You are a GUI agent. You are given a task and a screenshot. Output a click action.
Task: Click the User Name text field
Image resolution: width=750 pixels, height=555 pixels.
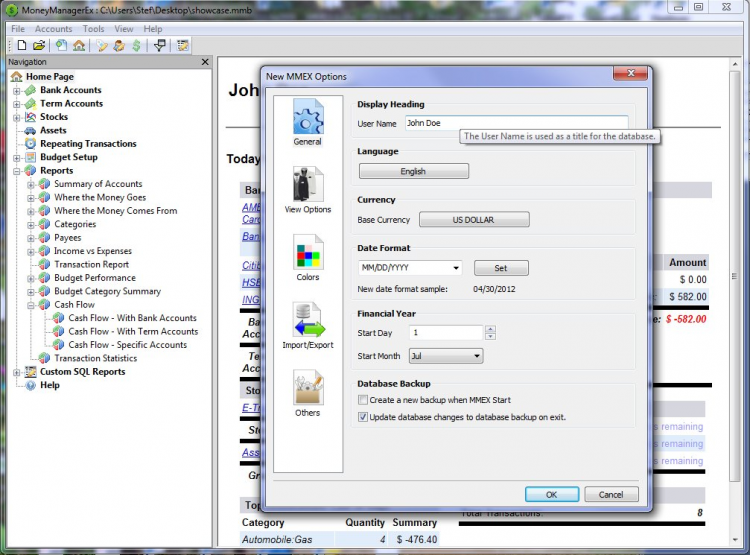517,123
